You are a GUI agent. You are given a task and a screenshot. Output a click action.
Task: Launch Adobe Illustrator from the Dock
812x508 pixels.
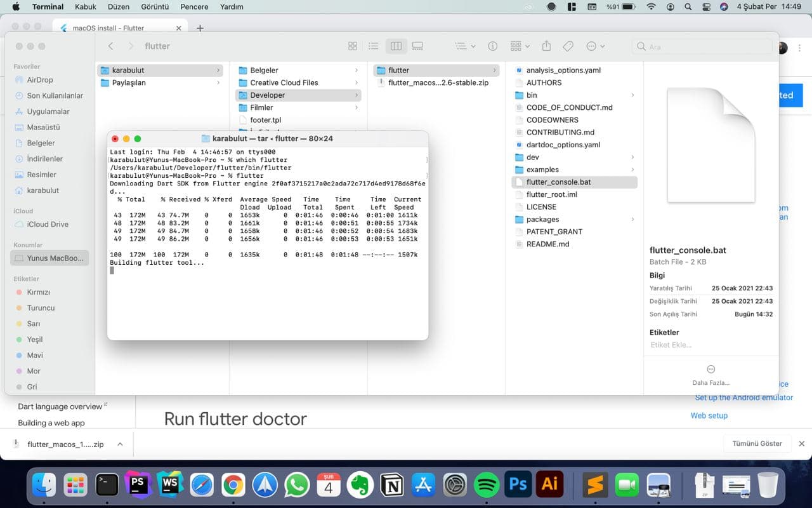[549, 485]
